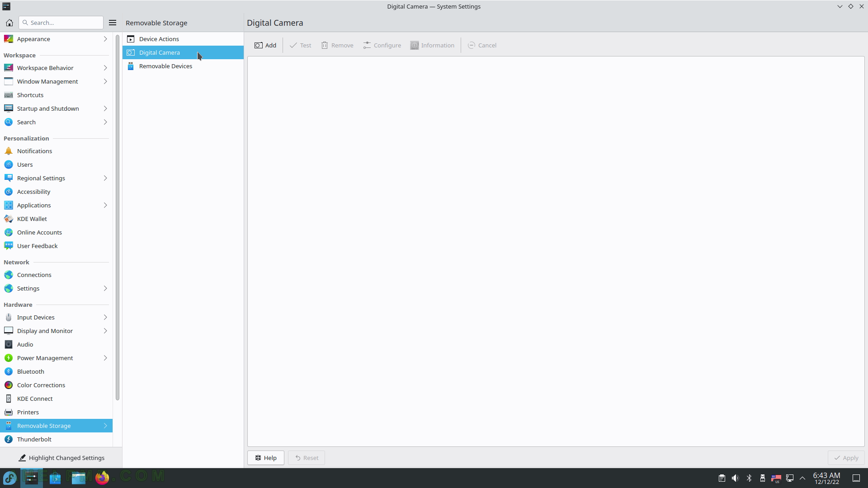Viewport: 868px width, 488px height.
Task: Click Information toolbar button
Action: click(x=432, y=45)
